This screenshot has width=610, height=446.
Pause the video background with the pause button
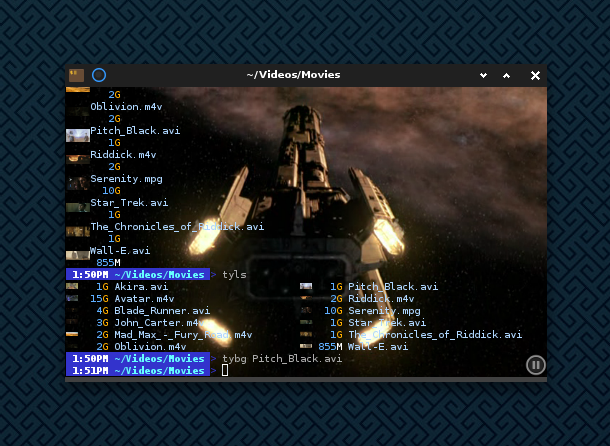point(536,365)
